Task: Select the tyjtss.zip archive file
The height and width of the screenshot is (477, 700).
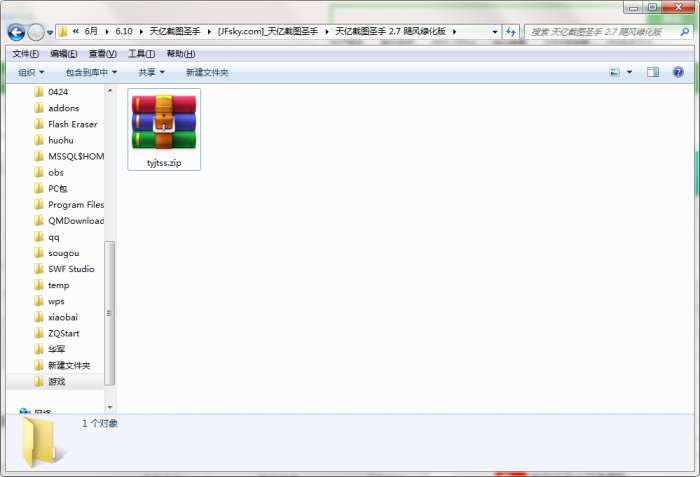Action: tap(164, 130)
